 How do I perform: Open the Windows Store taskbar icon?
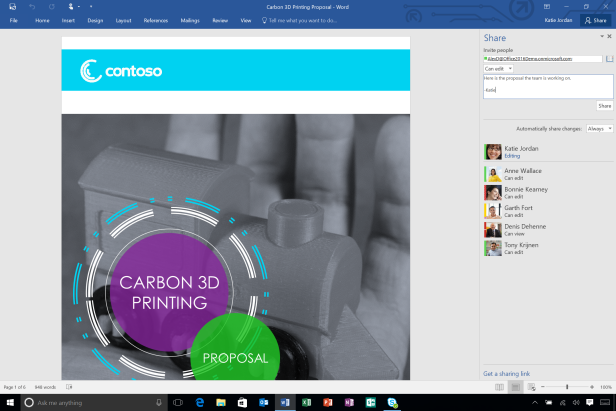pyautogui.click(x=242, y=403)
